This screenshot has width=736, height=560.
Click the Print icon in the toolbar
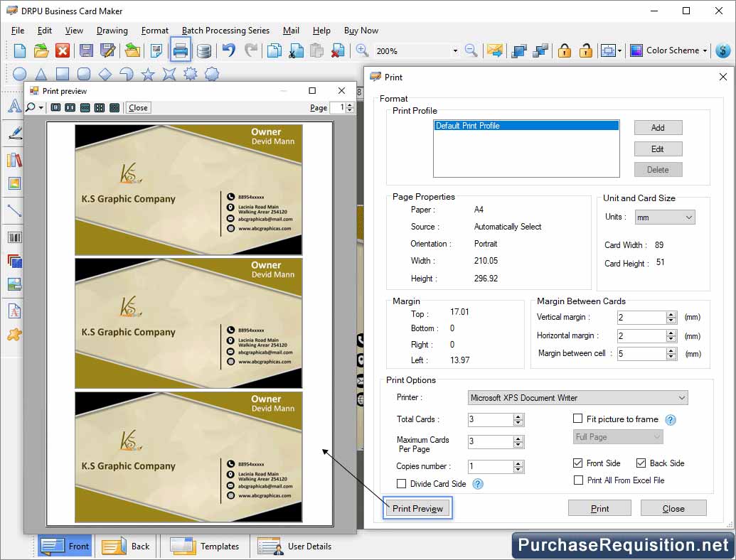pos(180,50)
